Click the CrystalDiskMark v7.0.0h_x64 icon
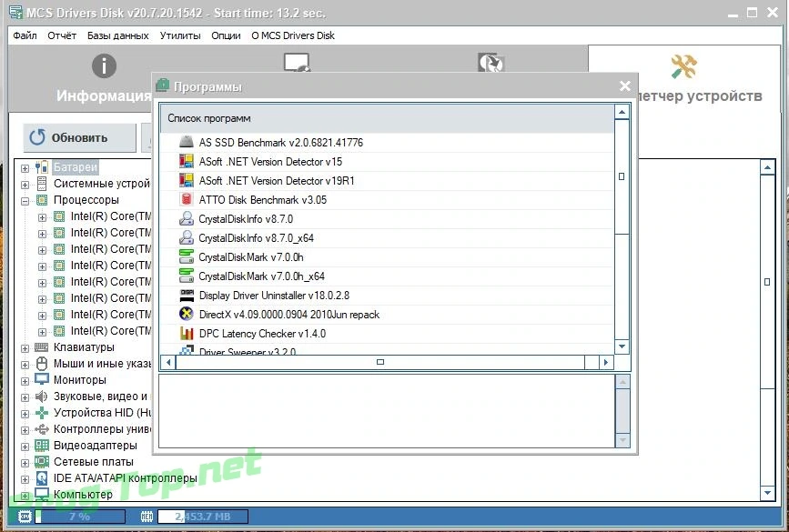 187,276
